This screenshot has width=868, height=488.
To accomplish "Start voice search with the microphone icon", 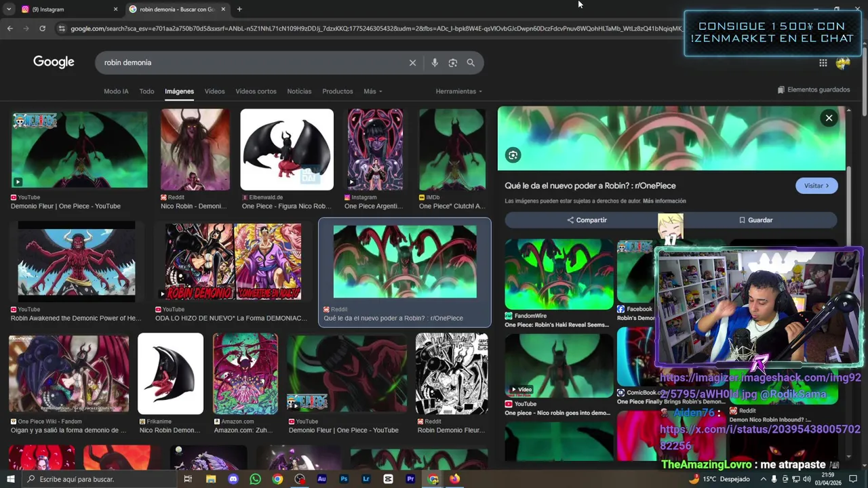I will click(435, 62).
